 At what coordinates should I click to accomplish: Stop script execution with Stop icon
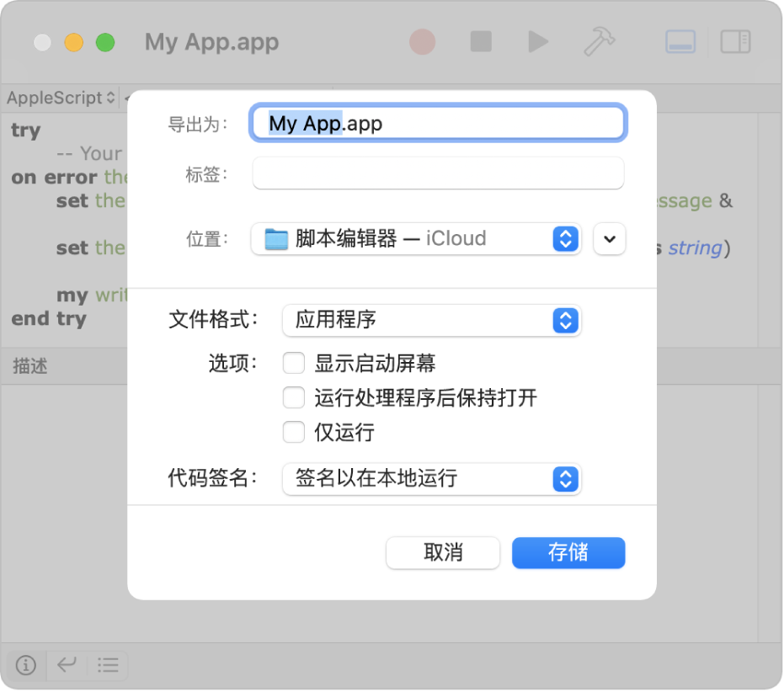[x=480, y=41]
